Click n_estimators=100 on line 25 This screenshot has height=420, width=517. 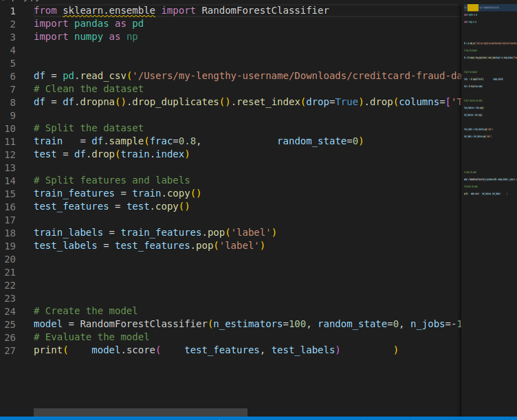259,324
